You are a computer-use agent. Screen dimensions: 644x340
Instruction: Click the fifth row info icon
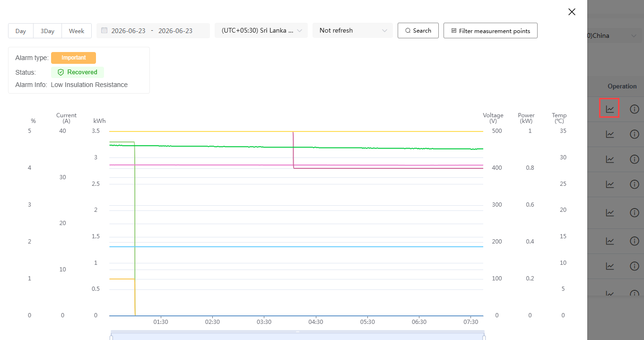(x=635, y=213)
